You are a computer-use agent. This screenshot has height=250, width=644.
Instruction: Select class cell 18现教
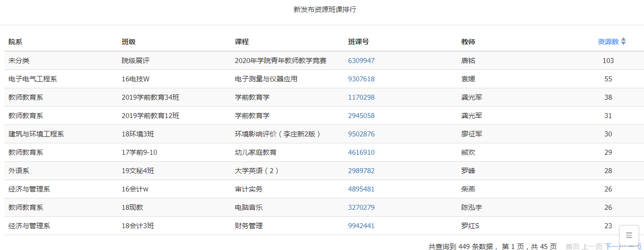pos(133,207)
